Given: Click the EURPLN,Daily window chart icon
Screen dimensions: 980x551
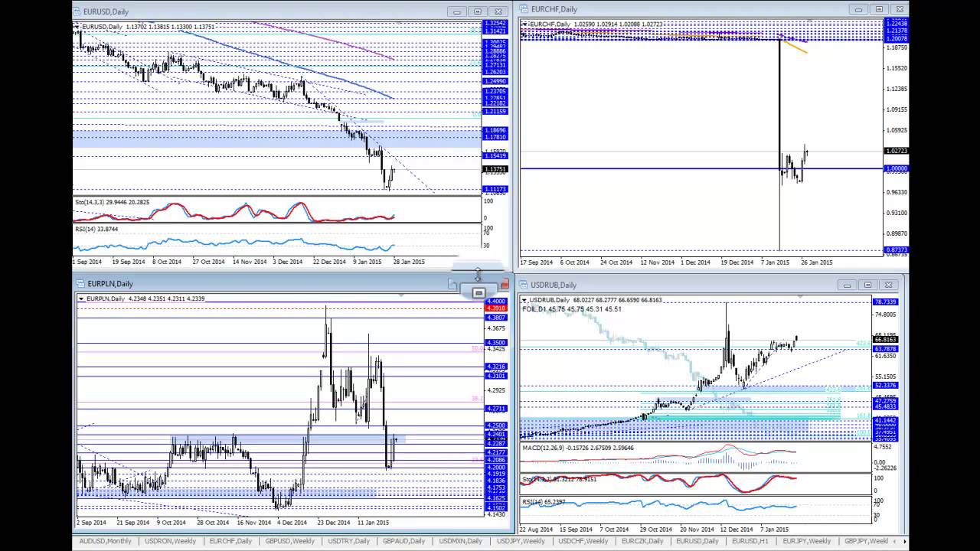Looking at the screenshot, I should point(81,283).
